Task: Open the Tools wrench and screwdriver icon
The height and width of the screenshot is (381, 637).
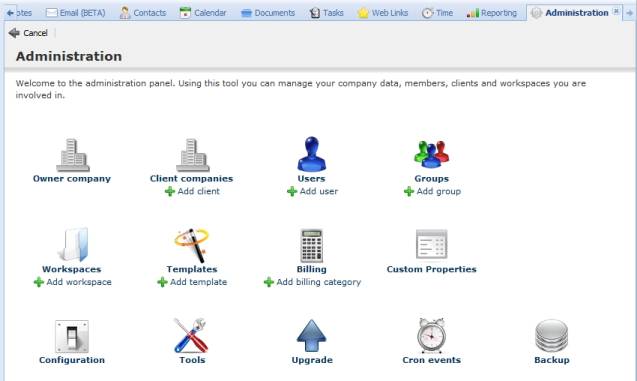Action: pos(191,336)
